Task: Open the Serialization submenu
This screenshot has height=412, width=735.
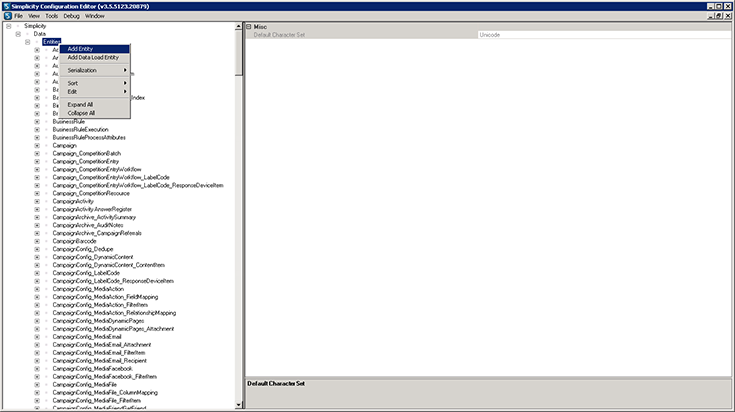Action: [95, 70]
